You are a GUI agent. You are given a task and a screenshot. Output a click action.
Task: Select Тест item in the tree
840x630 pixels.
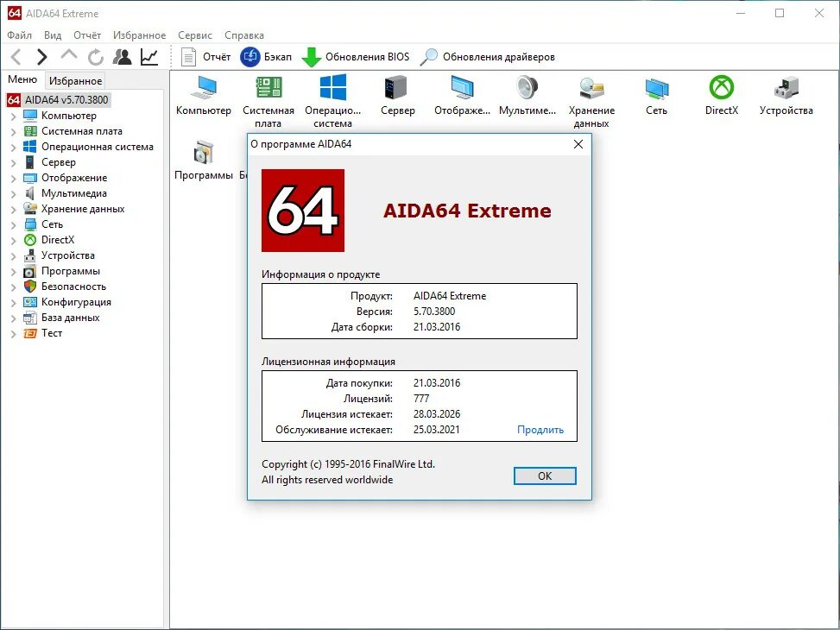click(x=43, y=332)
